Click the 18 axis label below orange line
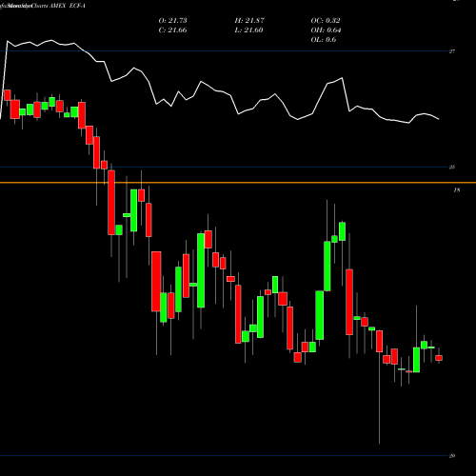This screenshot has height=476, width=476. 457,190
